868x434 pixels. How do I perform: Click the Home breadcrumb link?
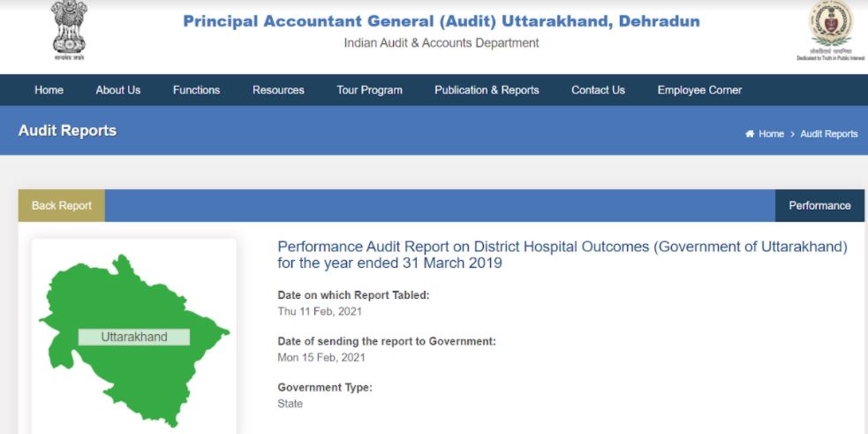coord(771,134)
